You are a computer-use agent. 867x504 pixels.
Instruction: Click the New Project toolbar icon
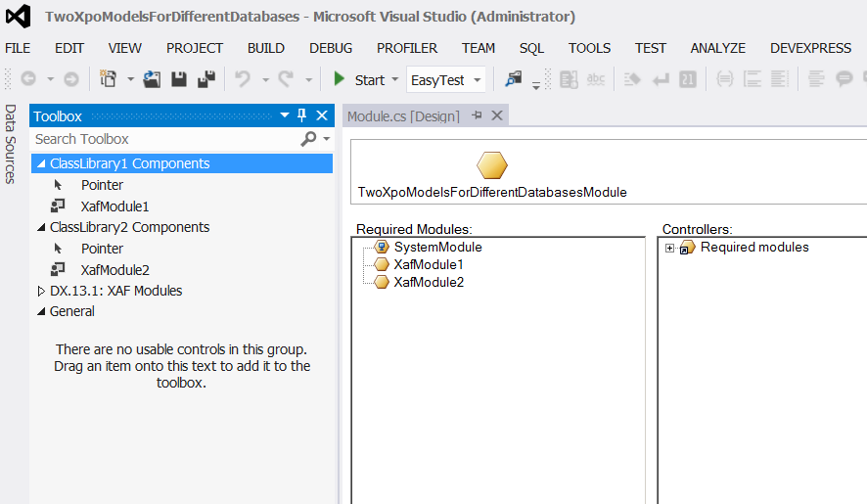[x=108, y=79]
